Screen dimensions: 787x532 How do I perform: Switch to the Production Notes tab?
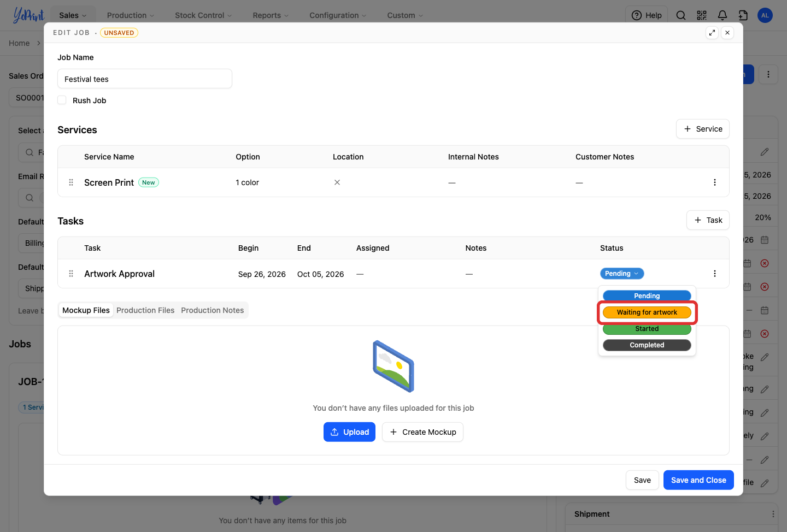point(213,310)
